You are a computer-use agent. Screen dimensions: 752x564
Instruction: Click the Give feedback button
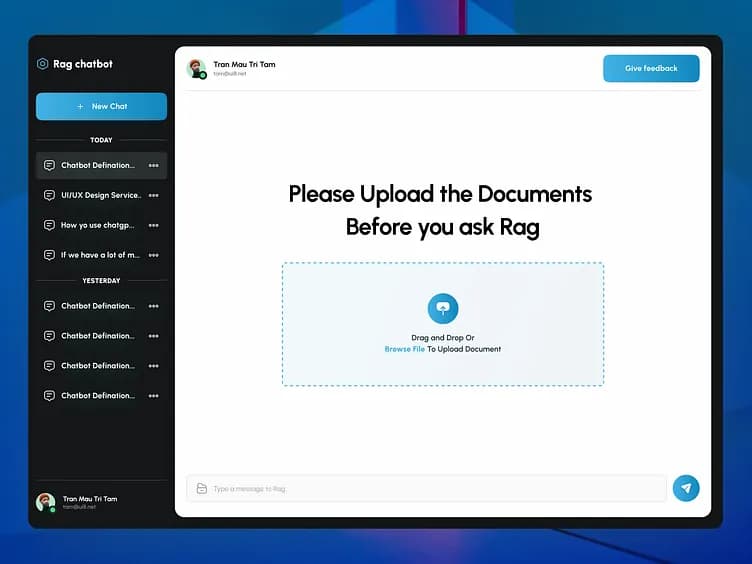651,68
